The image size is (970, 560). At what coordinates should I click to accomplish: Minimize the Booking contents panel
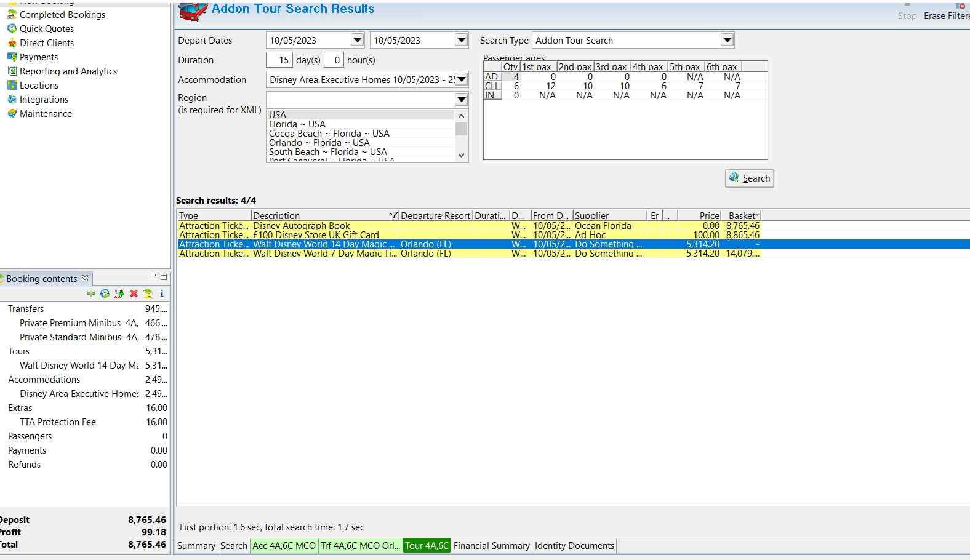152,276
